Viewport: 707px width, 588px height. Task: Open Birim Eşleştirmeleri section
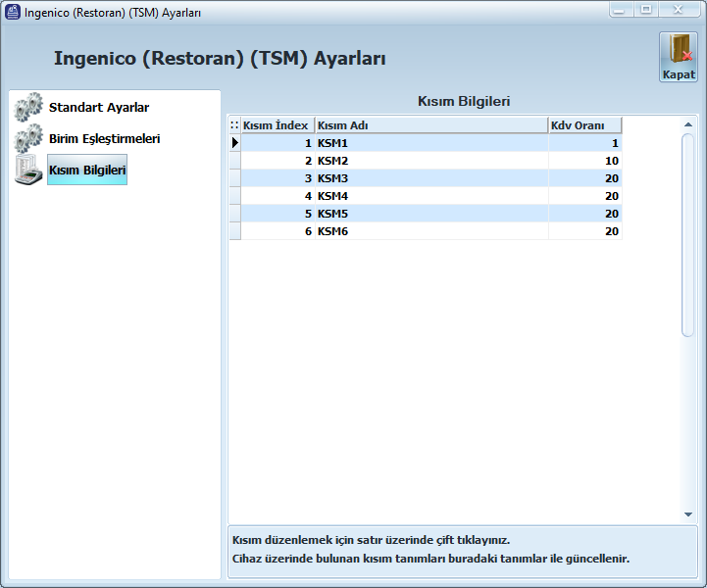(x=104, y=138)
